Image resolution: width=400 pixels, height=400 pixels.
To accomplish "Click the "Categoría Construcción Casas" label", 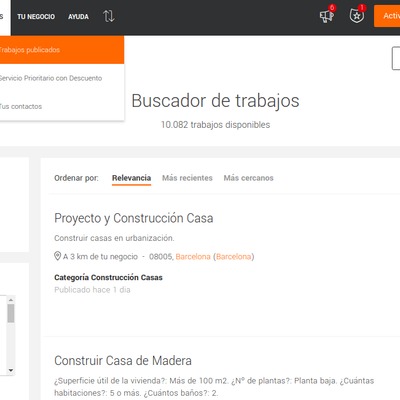I will click(x=108, y=277).
